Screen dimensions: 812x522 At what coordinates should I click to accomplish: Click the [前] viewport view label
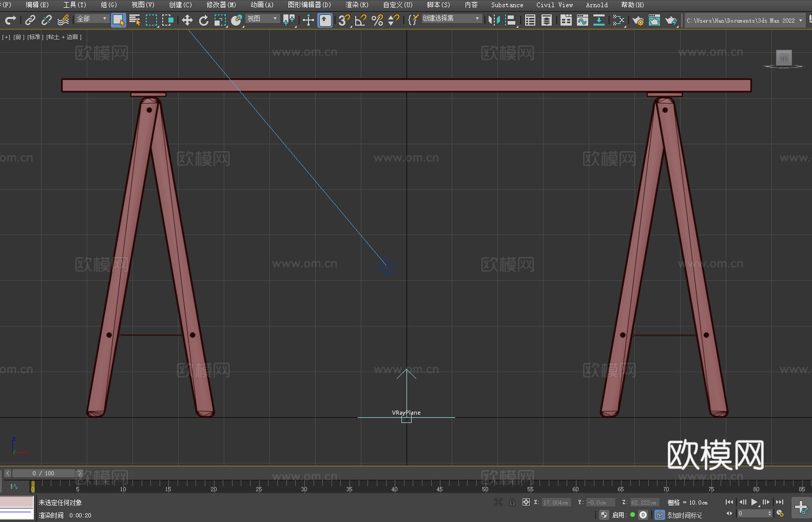[x=19, y=37]
